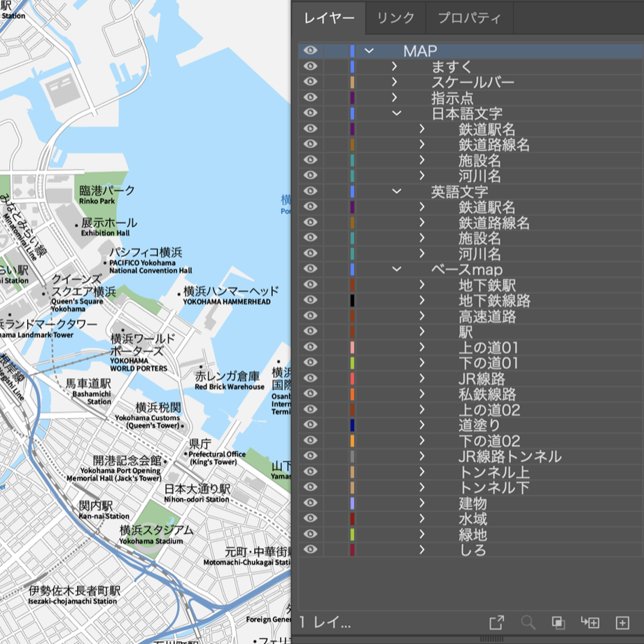Screen dimensions: 644x644
Task: Toggle visibility of the しろ layer
Action: [311, 549]
